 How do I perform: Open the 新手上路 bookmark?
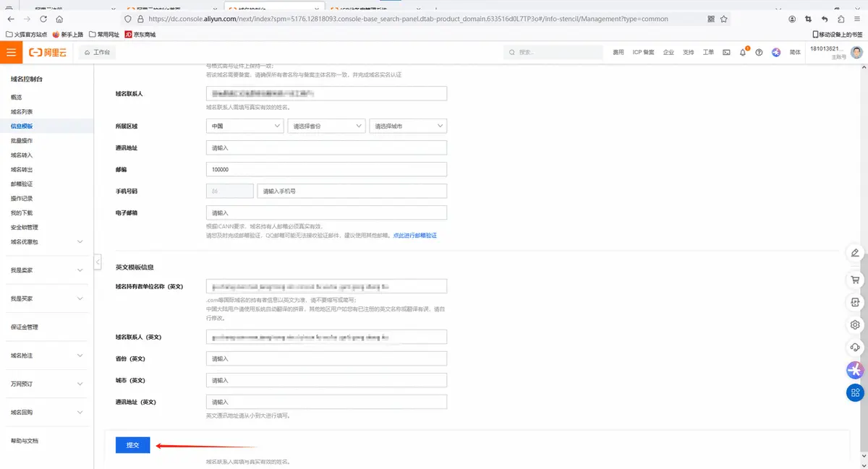(x=69, y=34)
